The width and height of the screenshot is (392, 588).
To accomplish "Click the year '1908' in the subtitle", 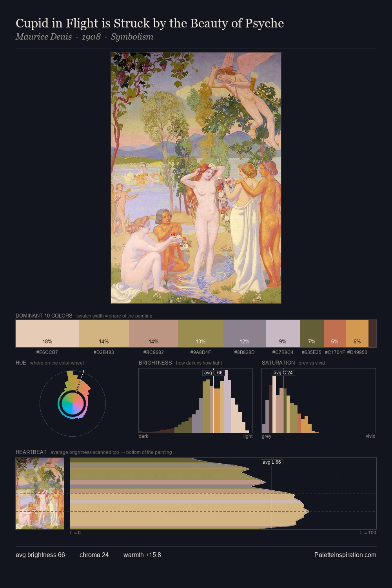I will pyautogui.click(x=91, y=37).
